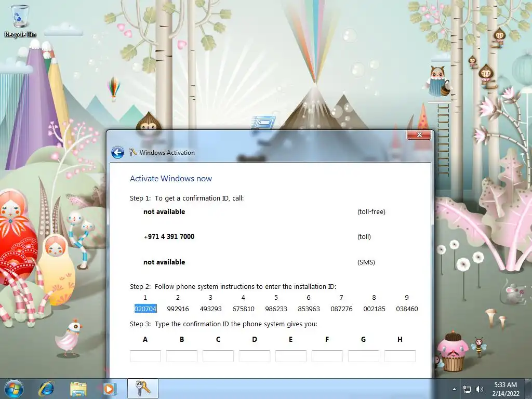
Task: Launch Internet Explorer from the taskbar
Action: [46, 389]
